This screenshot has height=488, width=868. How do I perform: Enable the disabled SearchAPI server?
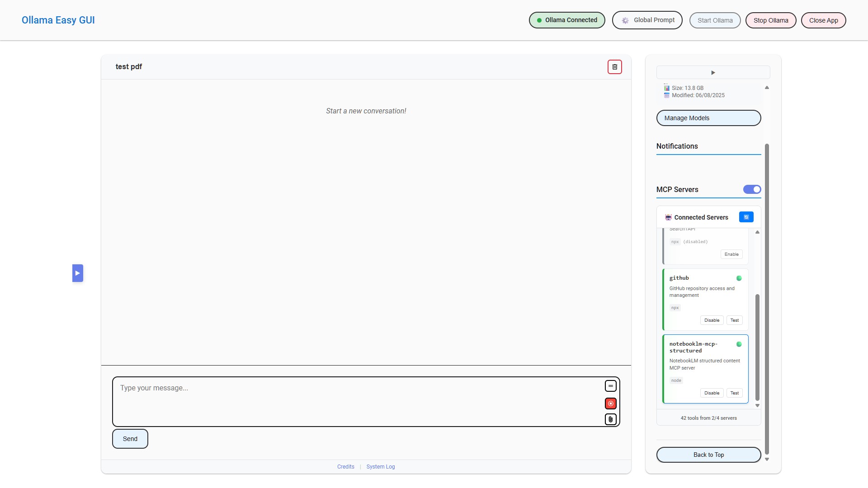[731, 254]
